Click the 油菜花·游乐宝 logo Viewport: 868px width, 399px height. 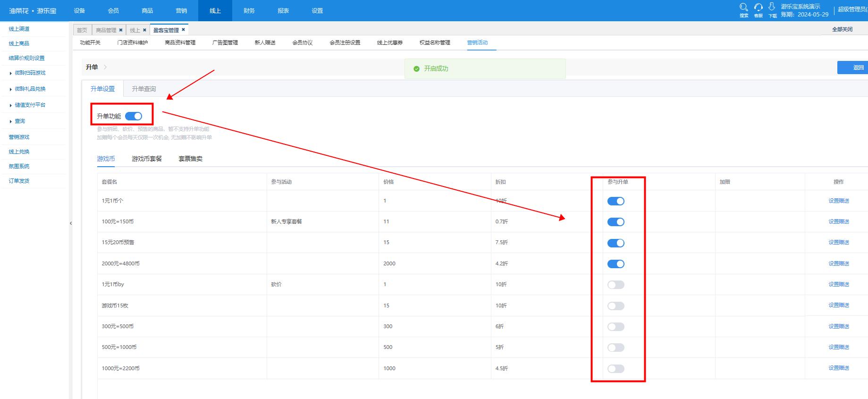33,10
